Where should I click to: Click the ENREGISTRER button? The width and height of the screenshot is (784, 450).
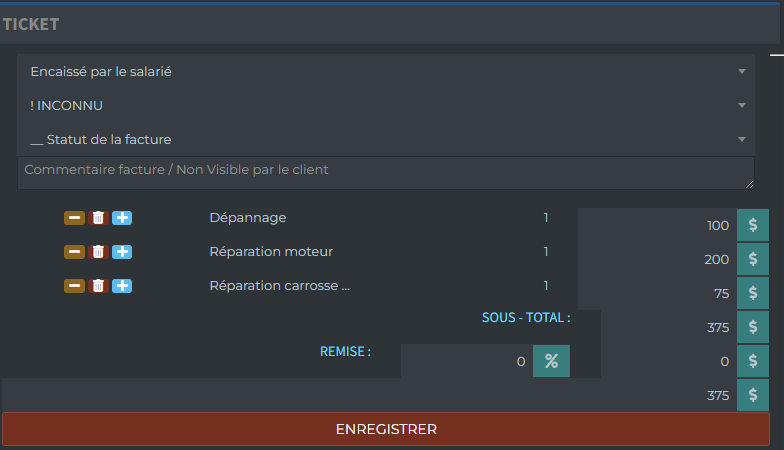click(x=386, y=429)
